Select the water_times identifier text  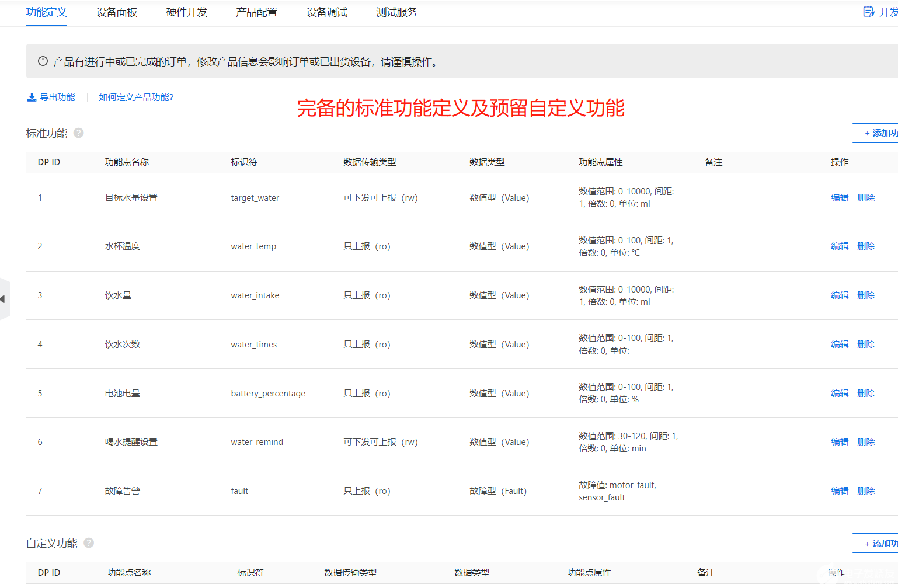[254, 345]
